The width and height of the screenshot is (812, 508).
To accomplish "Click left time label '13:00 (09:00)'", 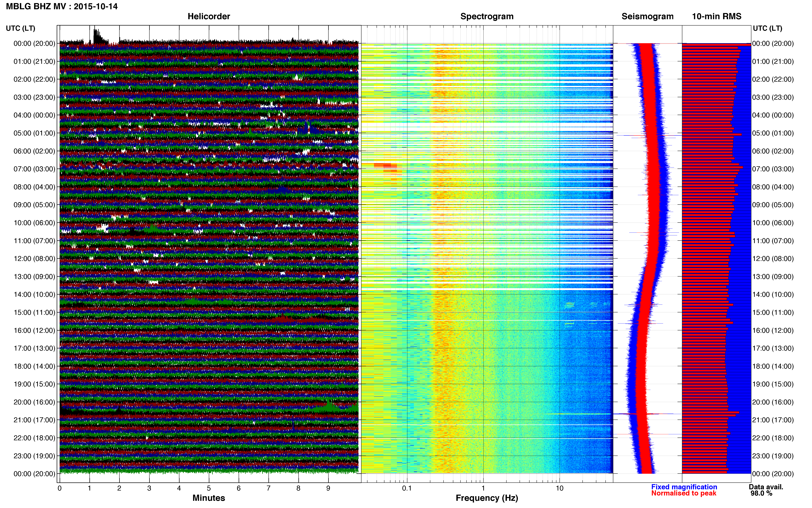I will coord(34,277).
